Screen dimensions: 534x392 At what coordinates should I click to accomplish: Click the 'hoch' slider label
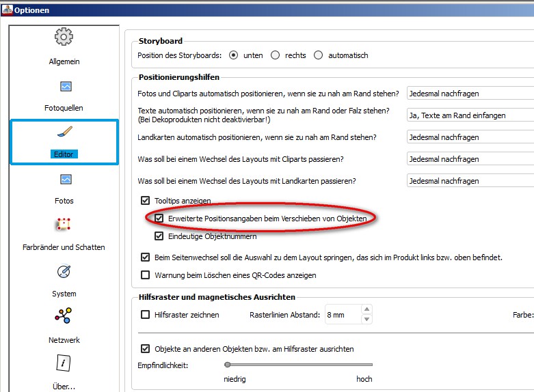[x=364, y=379]
